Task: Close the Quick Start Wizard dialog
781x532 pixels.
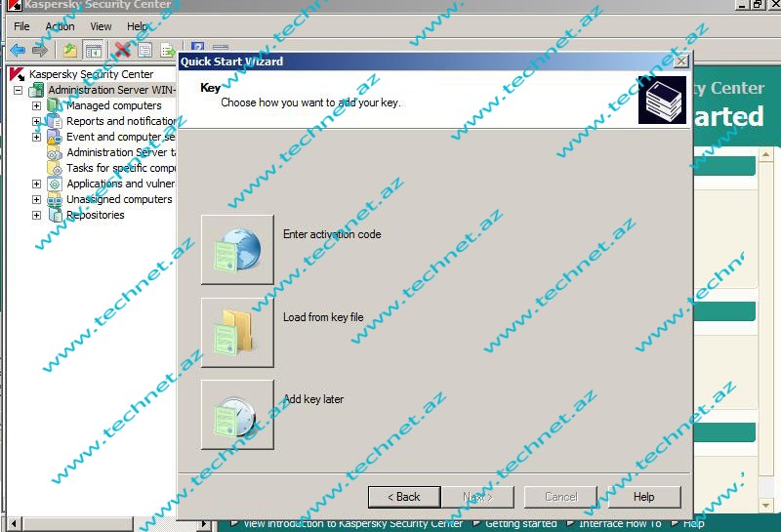Action: tap(680, 61)
